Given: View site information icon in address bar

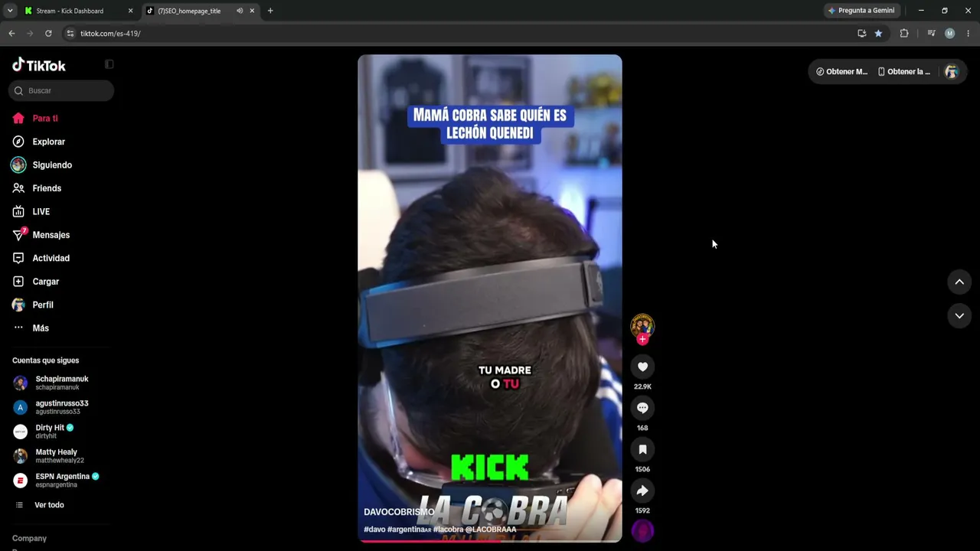Looking at the screenshot, I should coord(70,34).
